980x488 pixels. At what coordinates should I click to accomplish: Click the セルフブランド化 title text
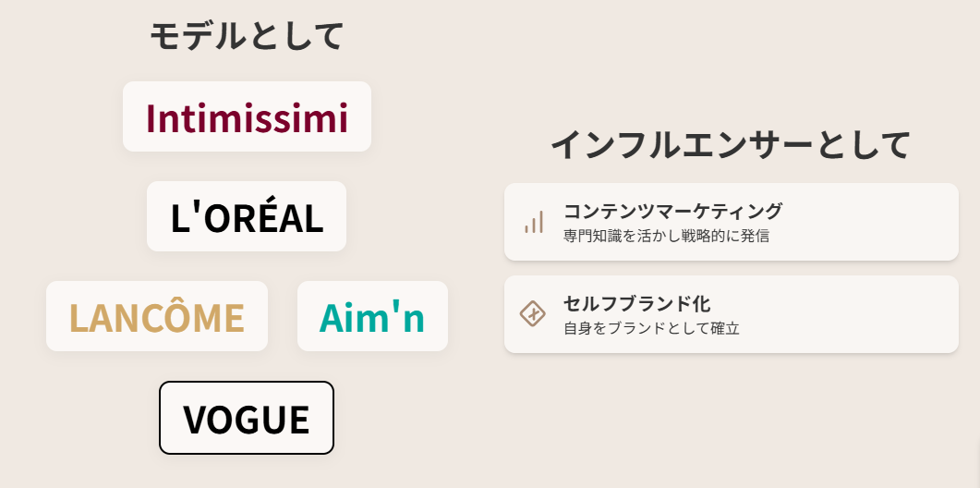tap(637, 303)
